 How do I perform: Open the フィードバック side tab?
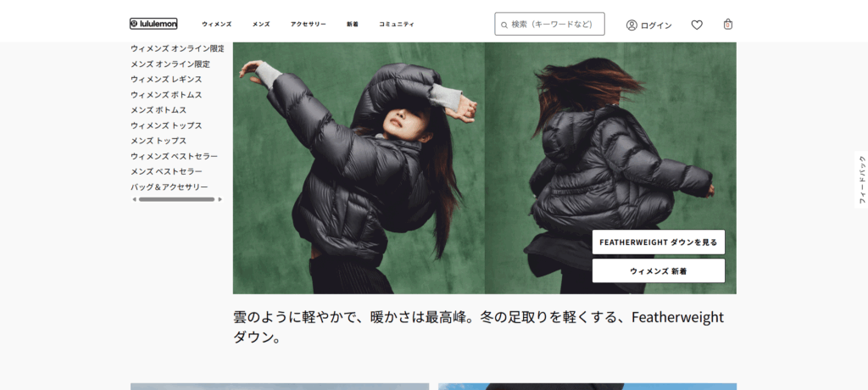coord(861,180)
